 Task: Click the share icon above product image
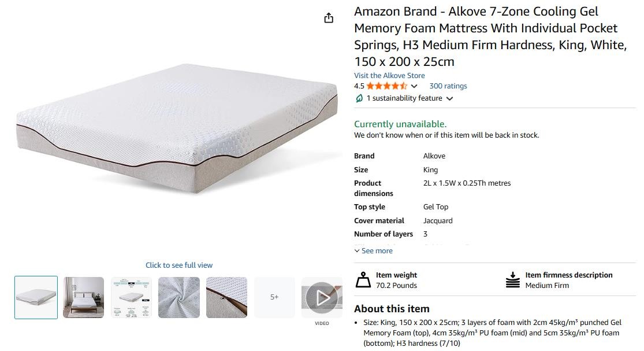pos(329,18)
